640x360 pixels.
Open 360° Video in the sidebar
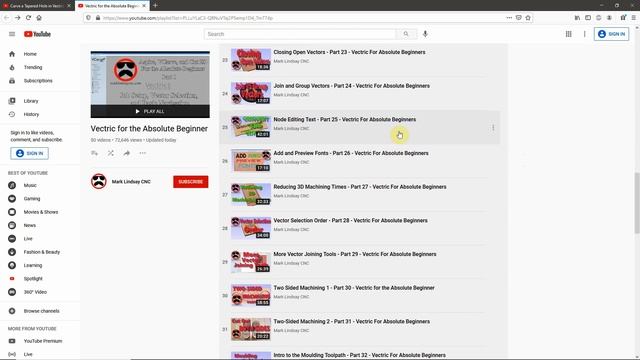35,292
